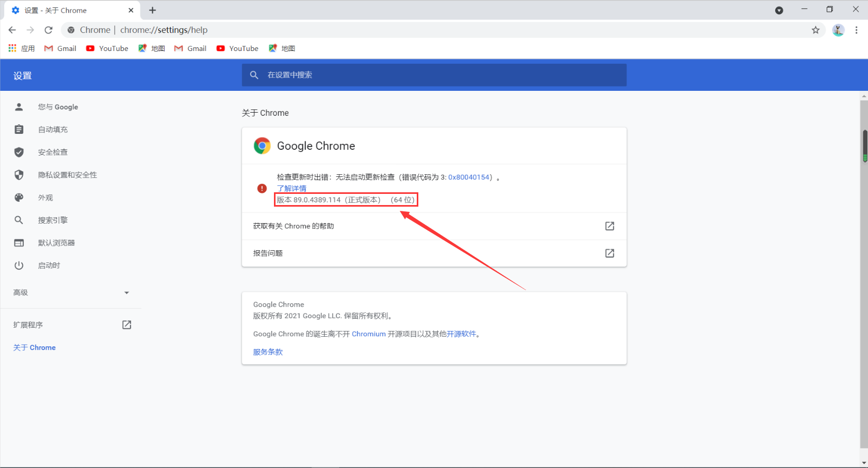Expand the 高级 section arrow

pyautogui.click(x=126, y=293)
